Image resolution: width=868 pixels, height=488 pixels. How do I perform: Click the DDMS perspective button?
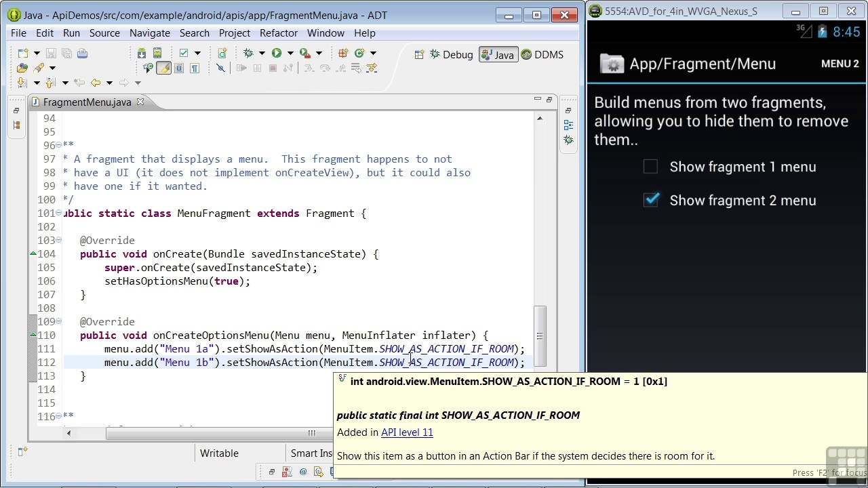click(x=542, y=55)
